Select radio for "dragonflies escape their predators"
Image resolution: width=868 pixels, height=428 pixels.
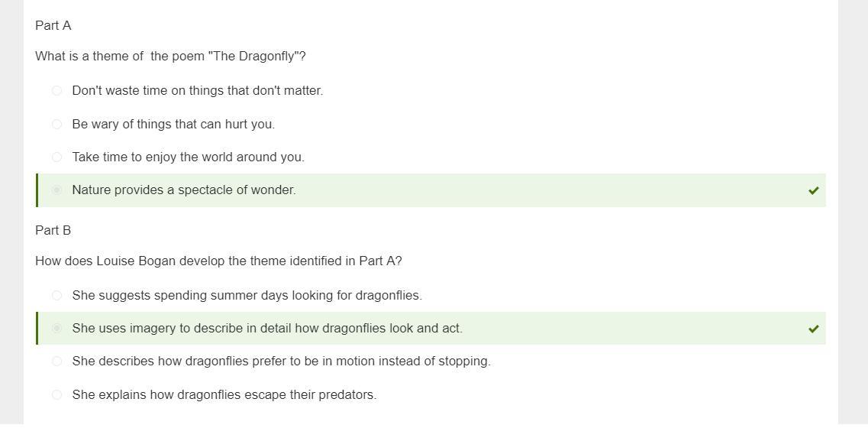tap(56, 394)
